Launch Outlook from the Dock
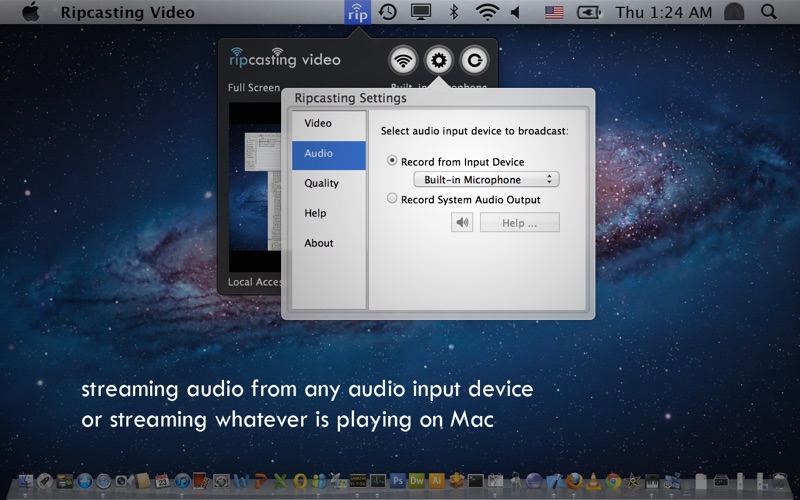The height and width of the screenshot is (500, 800). (300, 481)
